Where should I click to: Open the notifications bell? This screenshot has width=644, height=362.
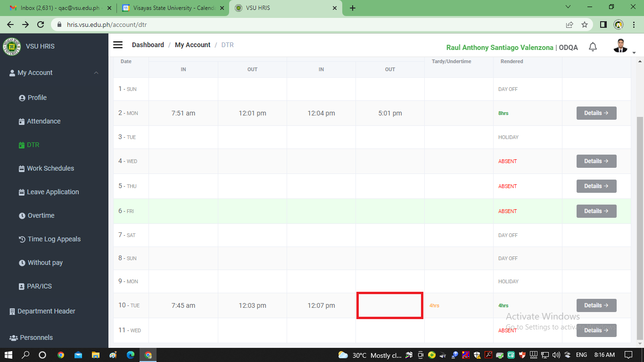pos(593,47)
